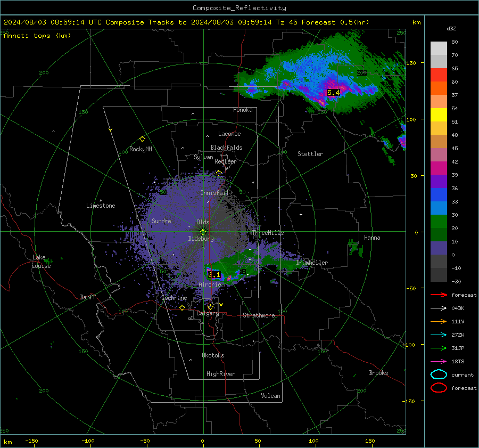
Task: Click the green 31JP arrow legend icon
Action: pos(439,348)
